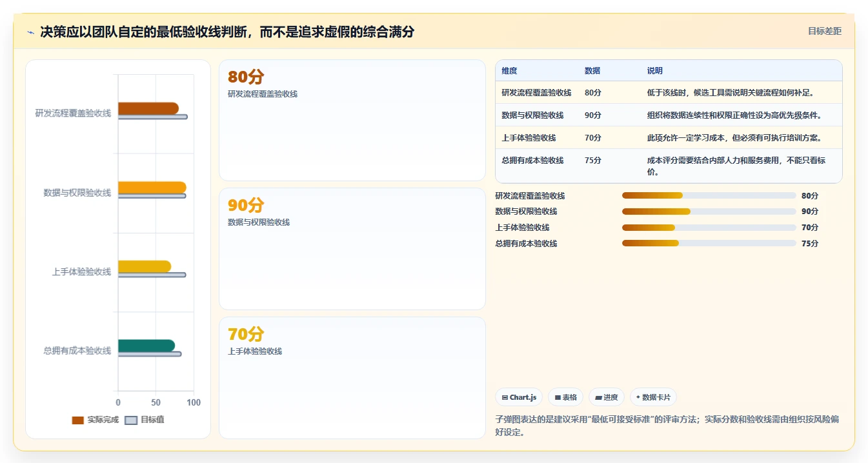Click the 上手体验验收线 progress bar
This screenshot has height=463, width=868.
point(709,228)
